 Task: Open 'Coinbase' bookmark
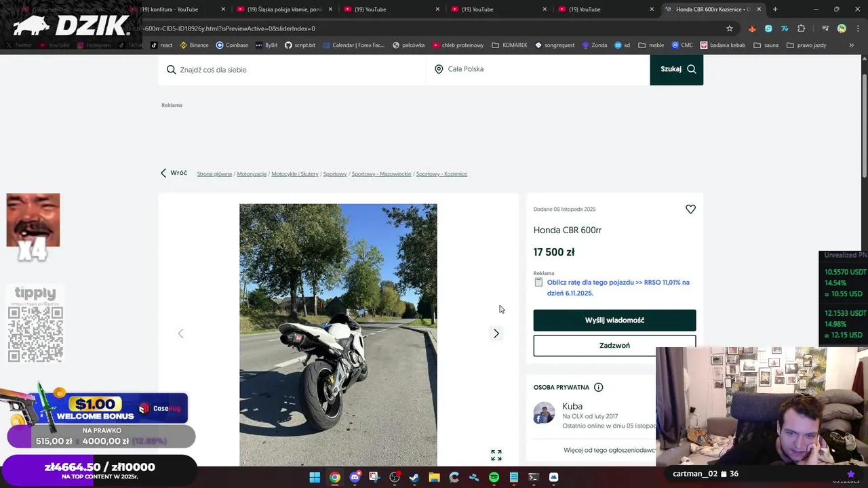[232, 45]
